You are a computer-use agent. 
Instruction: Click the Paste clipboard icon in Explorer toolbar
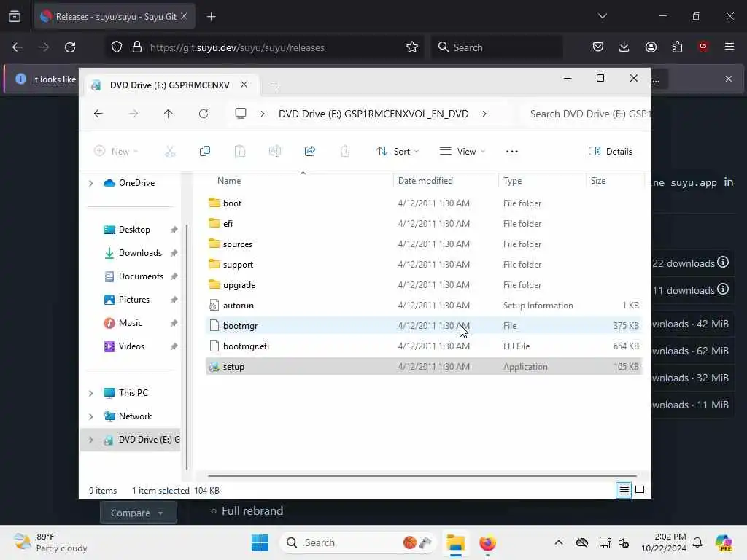click(240, 152)
